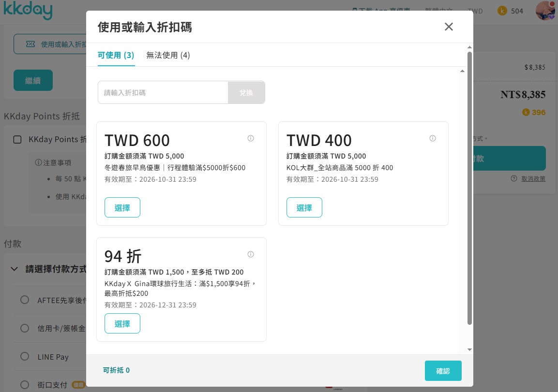Open info icon on 94 折 coupon
This screenshot has width=558, height=392.
click(x=251, y=254)
